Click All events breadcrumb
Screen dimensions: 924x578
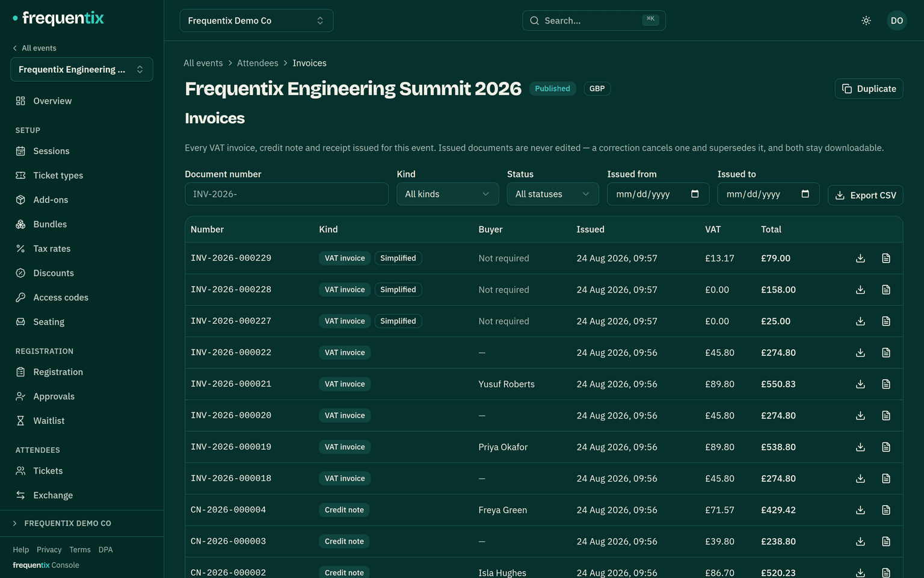coord(203,63)
